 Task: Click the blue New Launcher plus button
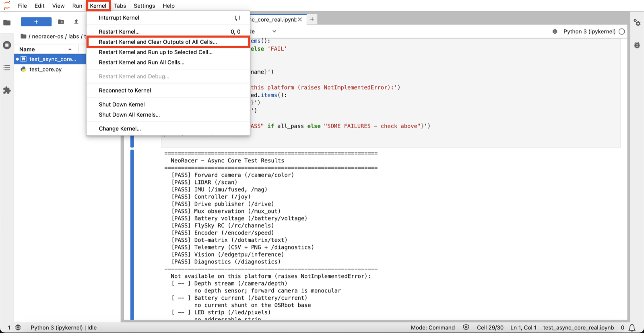pos(36,22)
